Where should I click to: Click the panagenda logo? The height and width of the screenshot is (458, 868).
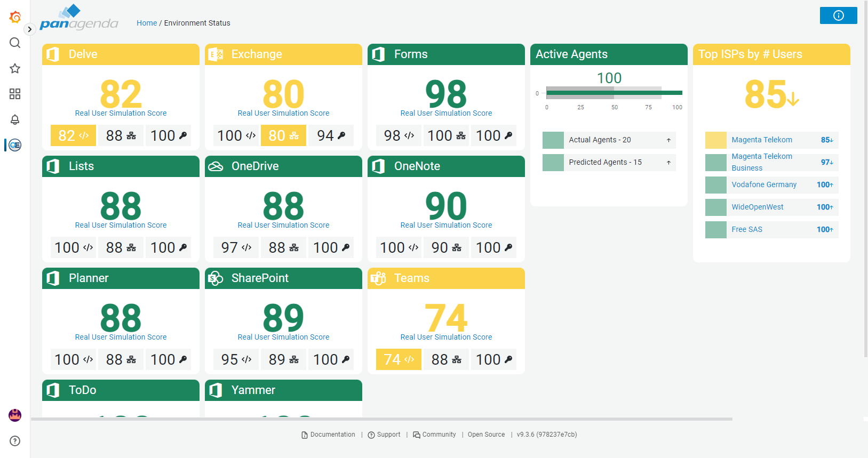point(79,18)
